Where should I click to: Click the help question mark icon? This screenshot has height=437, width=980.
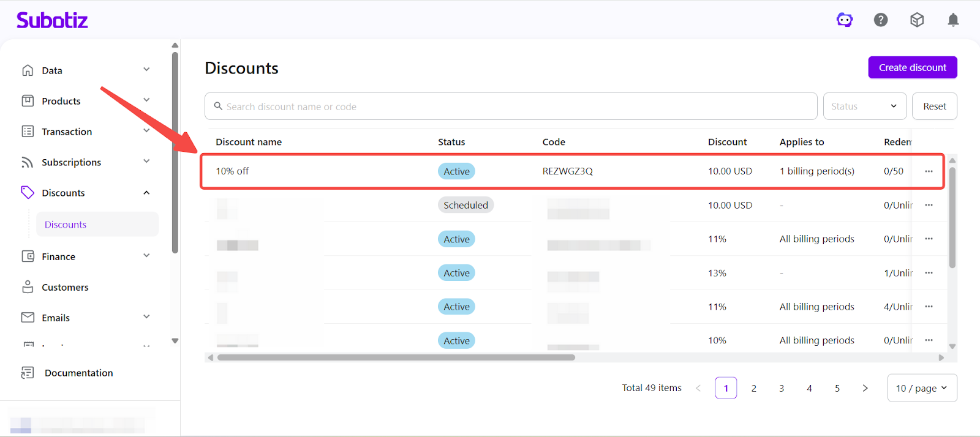[x=881, y=20]
